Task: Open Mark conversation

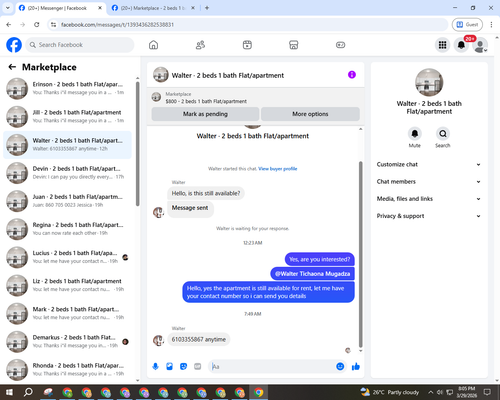Action: [68, 313]
